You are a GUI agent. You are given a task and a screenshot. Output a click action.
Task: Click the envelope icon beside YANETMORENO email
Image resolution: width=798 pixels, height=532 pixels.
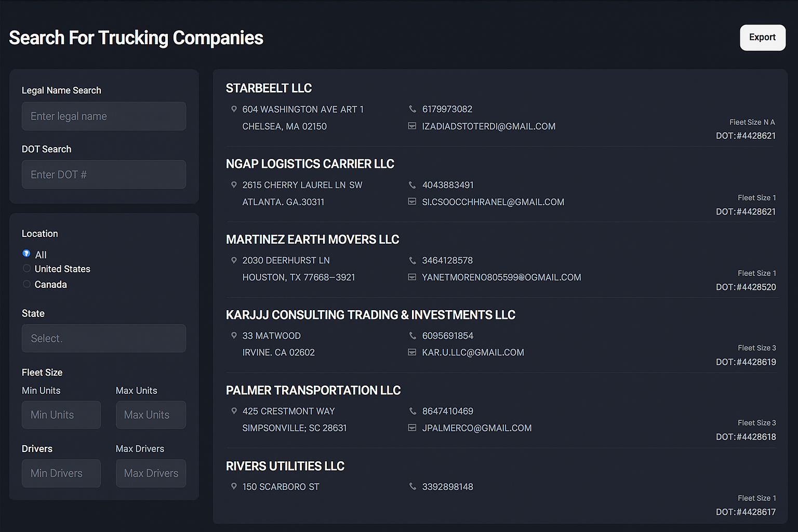[x=412, y=277]
